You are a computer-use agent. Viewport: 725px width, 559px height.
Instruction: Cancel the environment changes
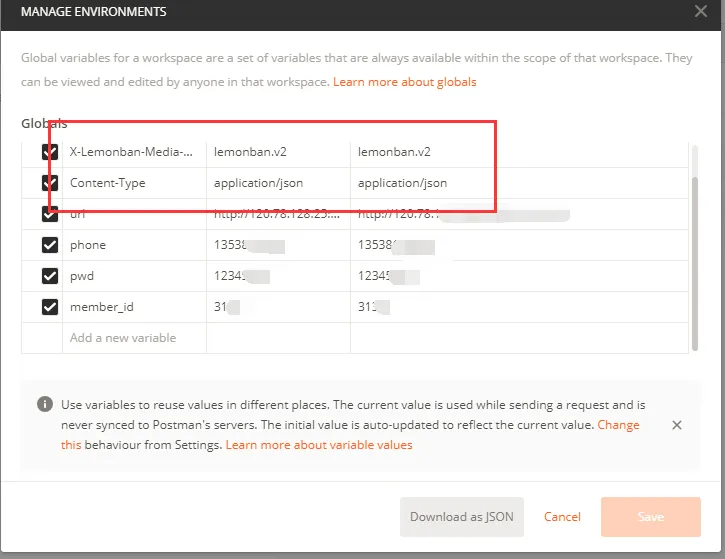pos(562,516)
